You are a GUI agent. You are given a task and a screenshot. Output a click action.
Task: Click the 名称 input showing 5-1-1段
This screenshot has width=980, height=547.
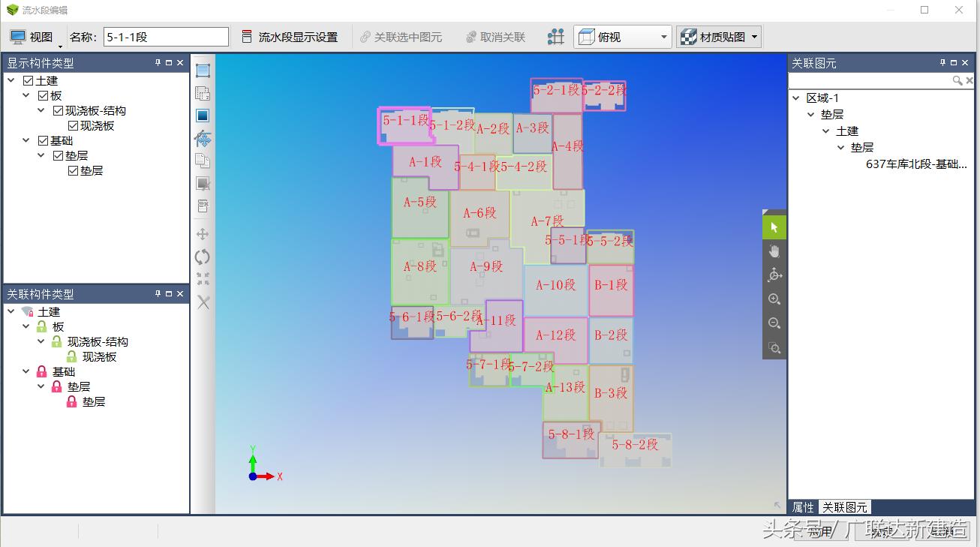[165, 35]
